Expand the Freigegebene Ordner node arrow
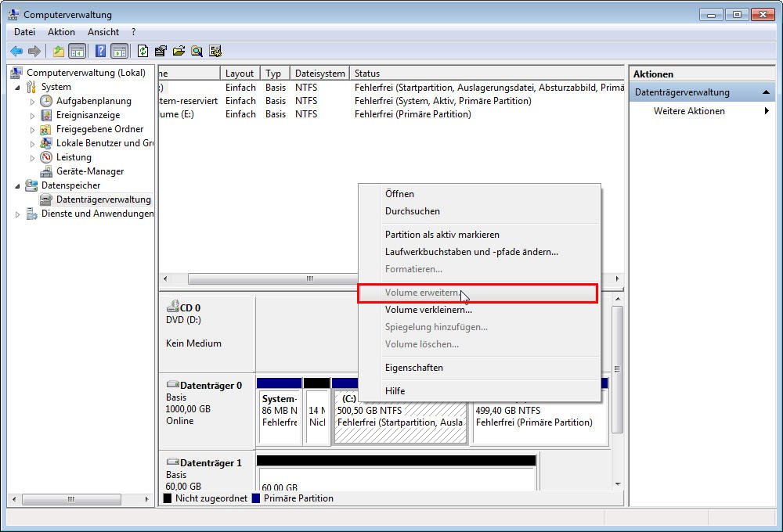The width and height of the screenshot is (783, 532). point(32,130)
